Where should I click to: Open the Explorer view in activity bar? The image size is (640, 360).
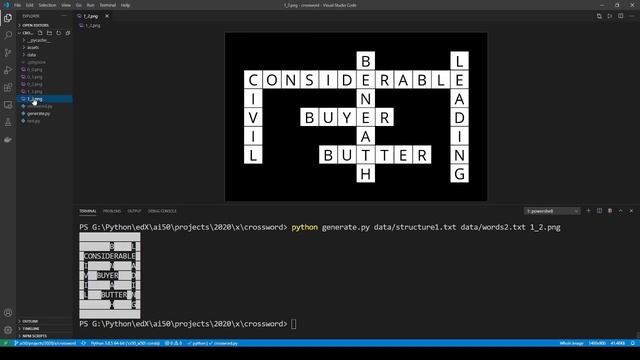[x=8, y=18]
